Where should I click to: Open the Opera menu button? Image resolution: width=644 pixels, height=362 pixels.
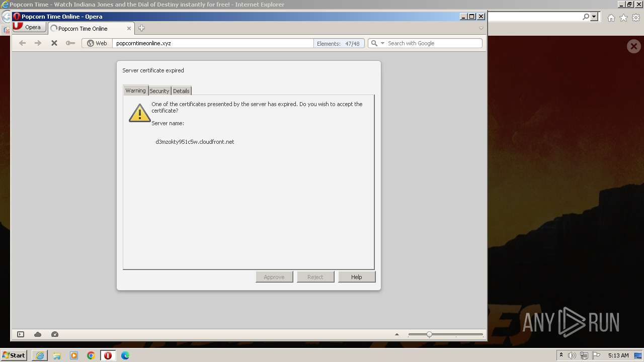(x=30, y=27)
